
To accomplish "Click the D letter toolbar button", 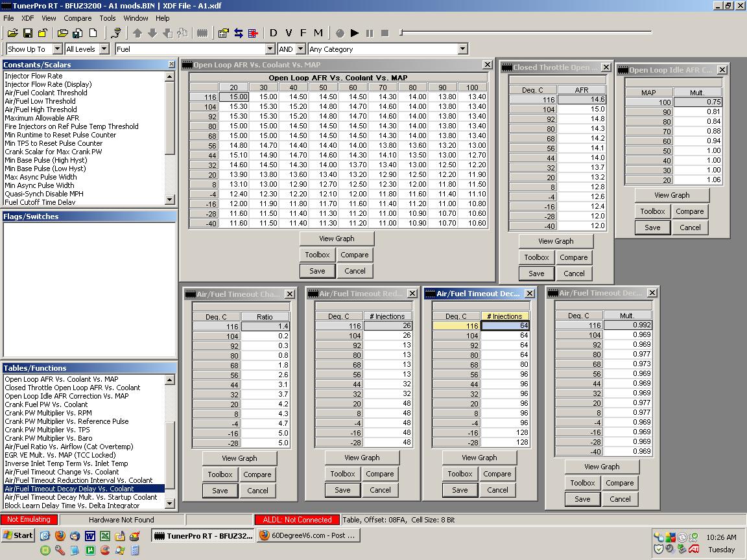I will pos(273,33).
